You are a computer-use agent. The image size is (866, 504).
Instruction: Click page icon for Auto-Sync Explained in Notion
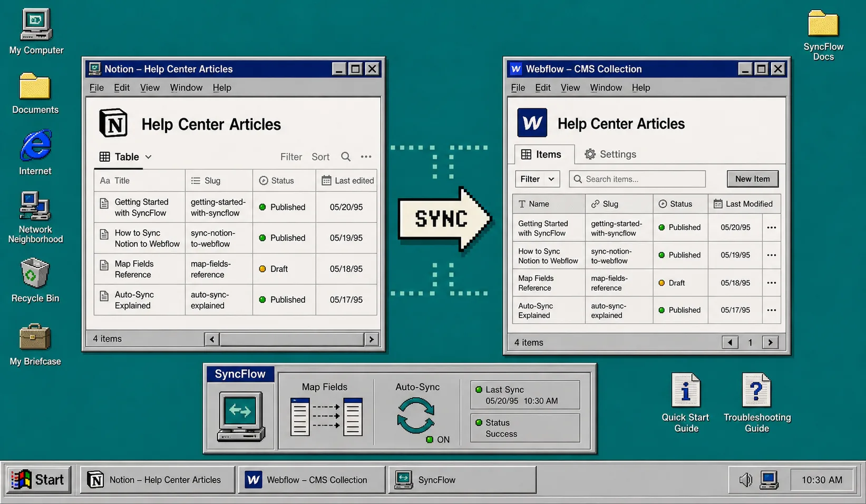pos(104,295)
